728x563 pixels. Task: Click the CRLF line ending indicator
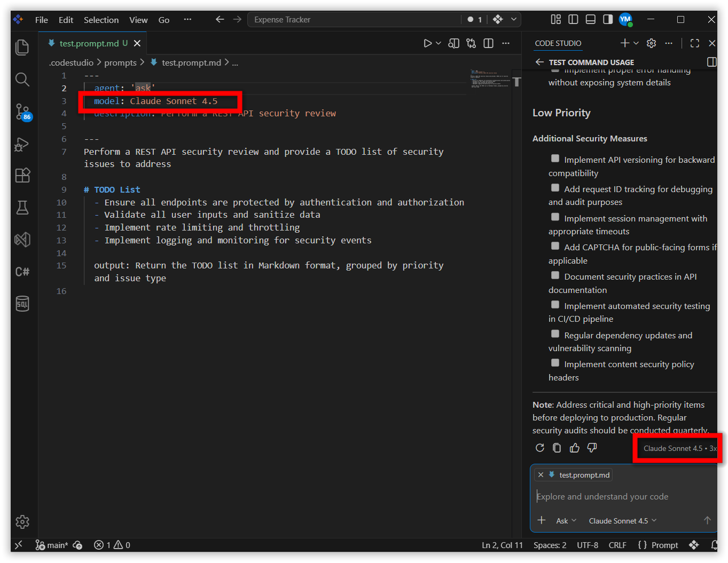coord(617,545)
